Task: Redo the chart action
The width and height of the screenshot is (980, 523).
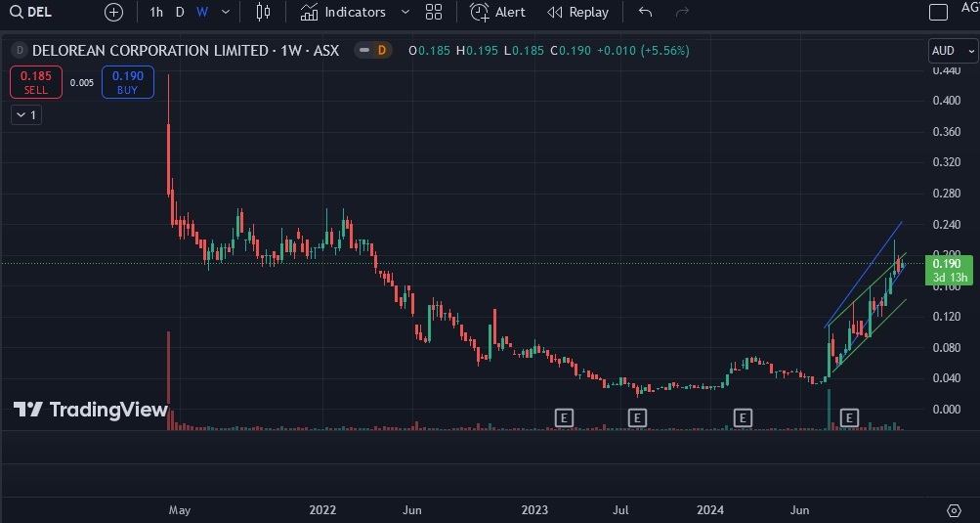Action: pyautogui.click(x=683, y=12)
